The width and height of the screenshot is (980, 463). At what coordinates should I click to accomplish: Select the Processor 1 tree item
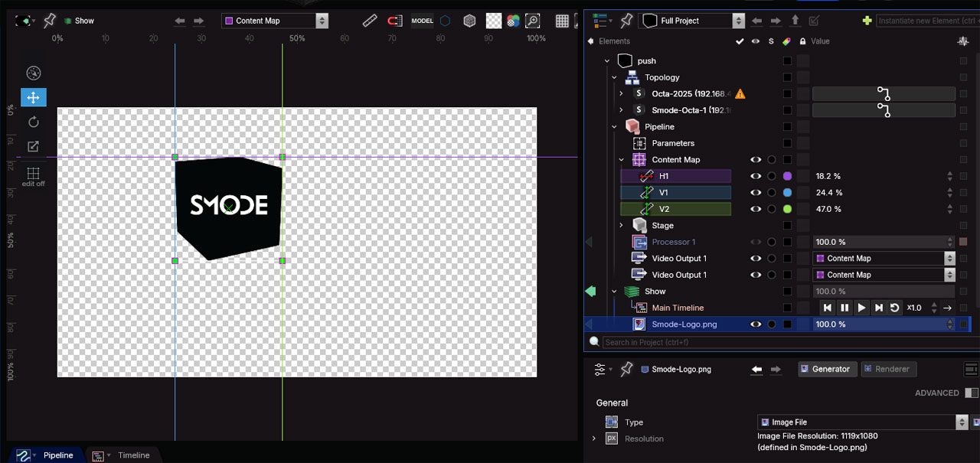[x=674, y=242]
